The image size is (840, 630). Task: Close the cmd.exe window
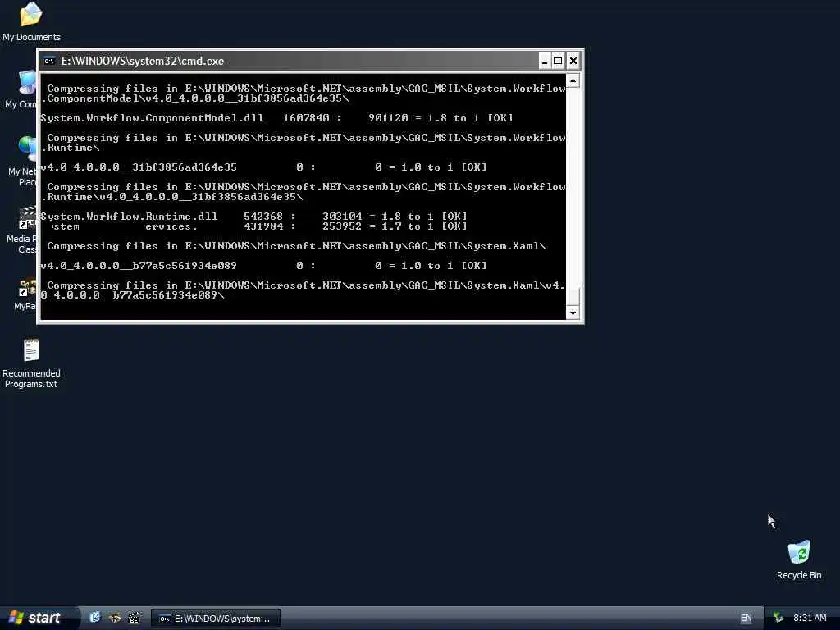point(573,61)
